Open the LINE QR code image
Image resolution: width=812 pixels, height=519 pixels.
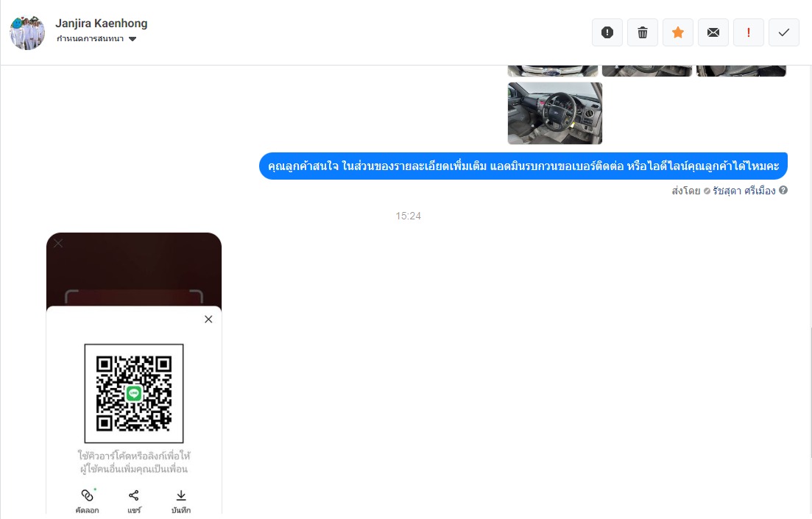point(134,393)
